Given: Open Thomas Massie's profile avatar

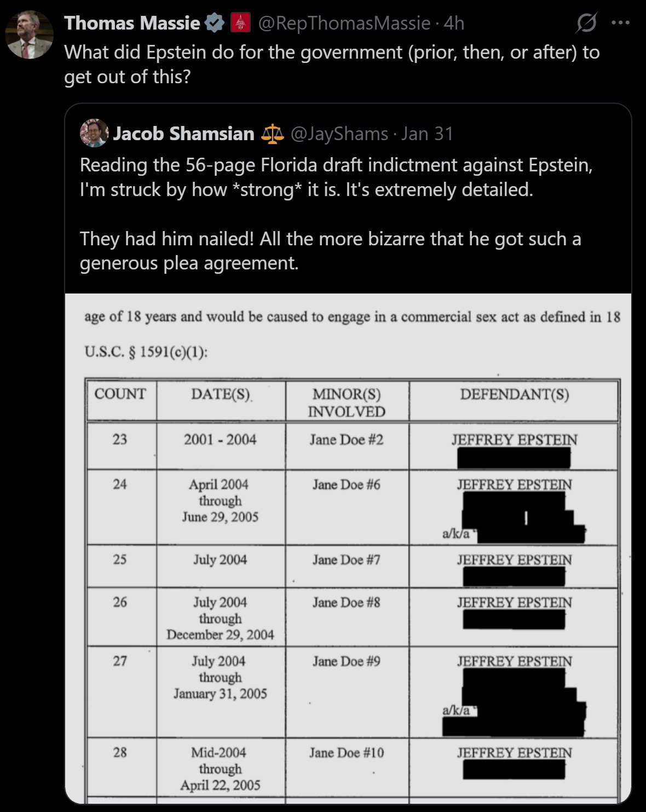Looking at the screenshot, I should coord(29,34).
